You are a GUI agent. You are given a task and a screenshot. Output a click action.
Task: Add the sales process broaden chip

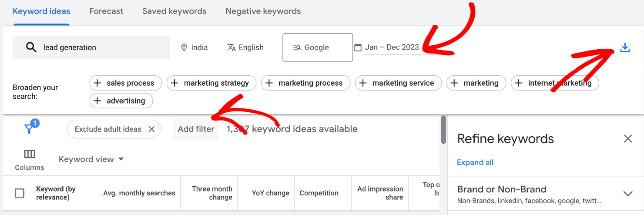(x=125, y=83)
